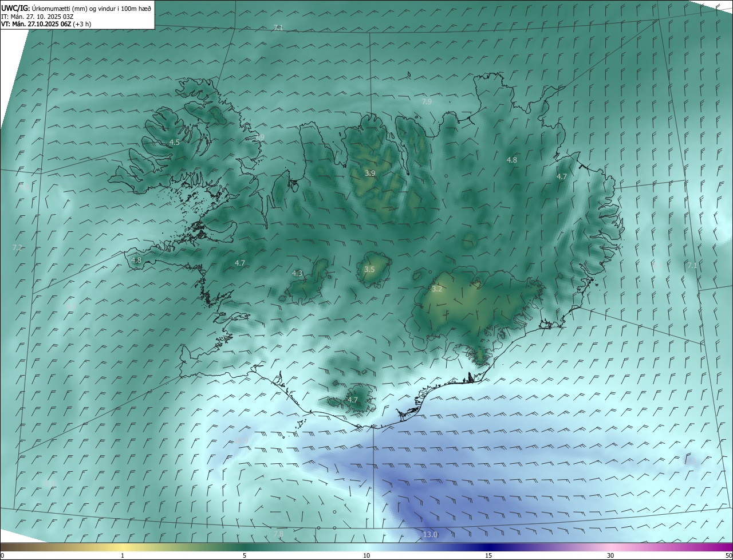Select the 7.1 value east of Iceland
Viewport: 733px width, 560px height.
click(692, 265)
